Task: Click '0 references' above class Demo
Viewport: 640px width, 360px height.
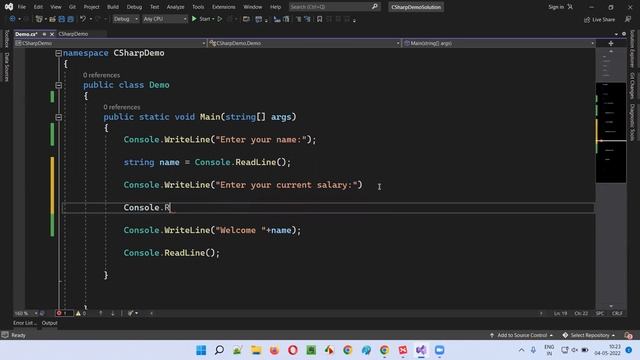Action: 101,75
